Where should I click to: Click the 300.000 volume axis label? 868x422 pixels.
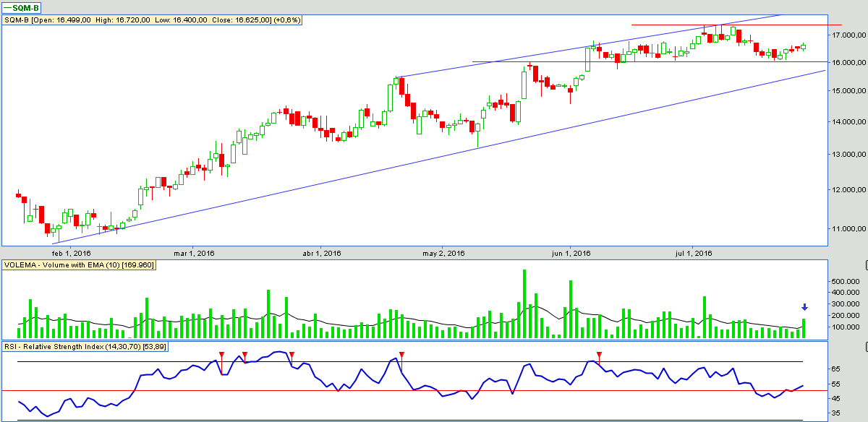pyautogui.click(x=845, y=304)
